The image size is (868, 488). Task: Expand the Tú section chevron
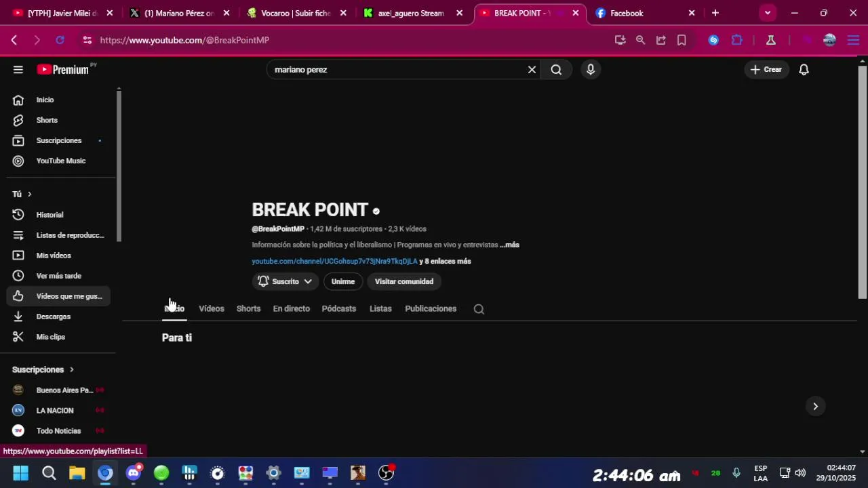[29, 195]
